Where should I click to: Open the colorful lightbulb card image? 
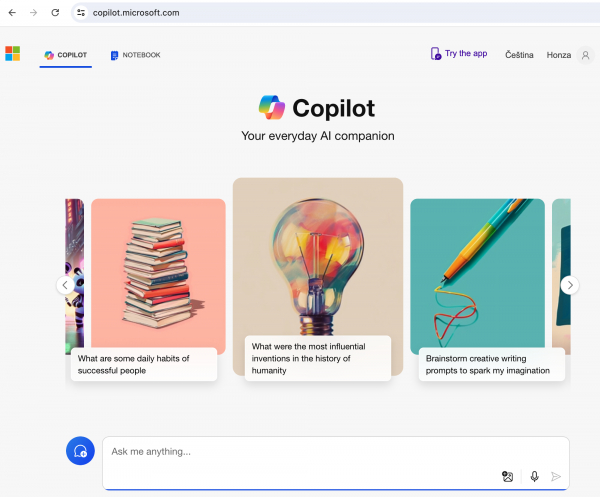pos(318,257)
